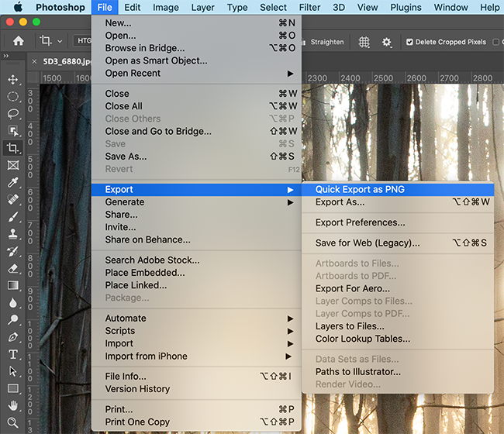Activate the Hand tool

13,405
